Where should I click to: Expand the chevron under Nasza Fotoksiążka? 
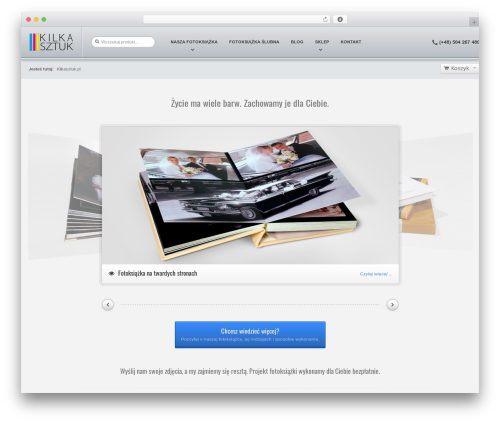tap(192, 50)
